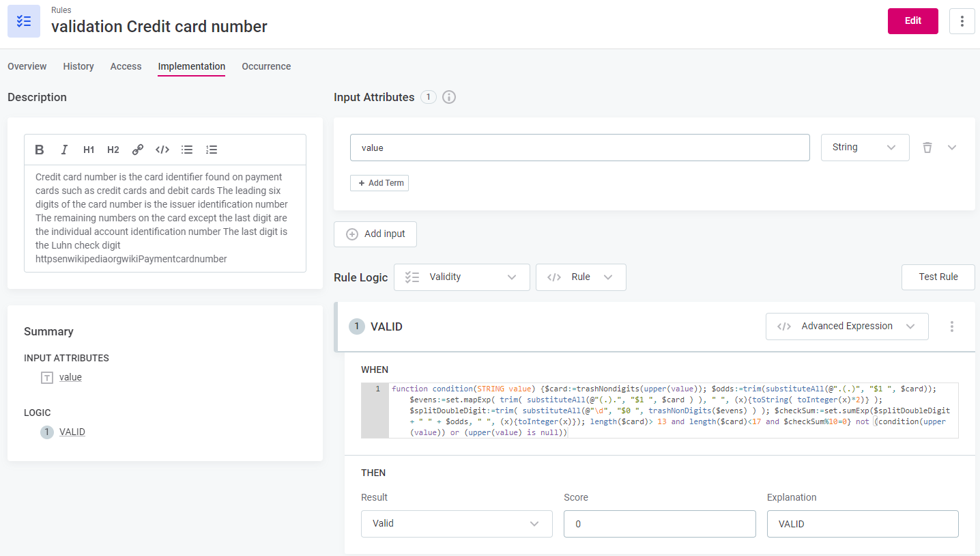Apply italic formatting in description editor
980x556 pixels.
64,150
